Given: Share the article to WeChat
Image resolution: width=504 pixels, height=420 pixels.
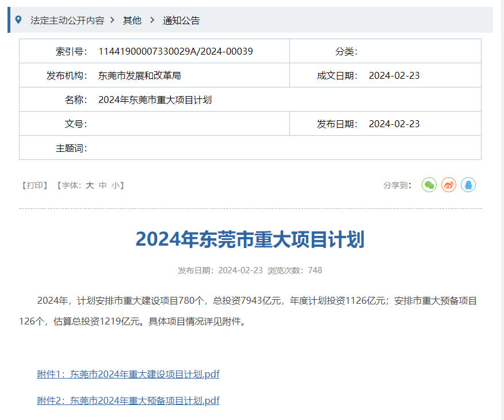Looking at the screenshot, I should click(429, 185).
